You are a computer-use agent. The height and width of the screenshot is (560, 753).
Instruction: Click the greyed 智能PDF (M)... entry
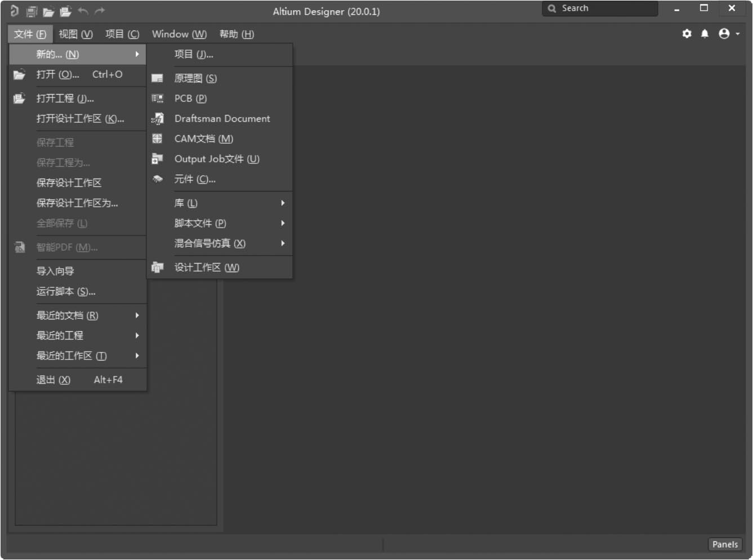(78, 247)
